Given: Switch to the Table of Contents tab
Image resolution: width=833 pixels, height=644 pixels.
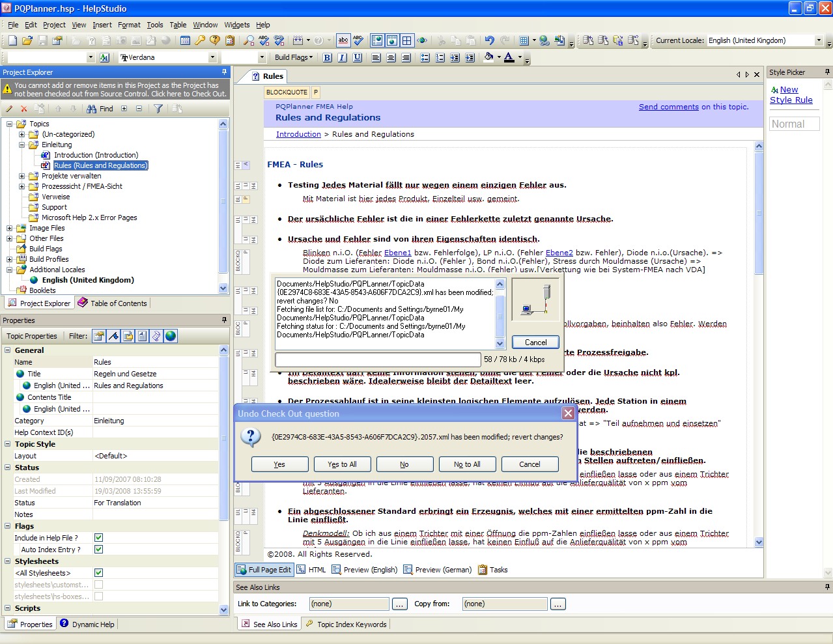Looking at the screenshot, I should tap(113, 303).
